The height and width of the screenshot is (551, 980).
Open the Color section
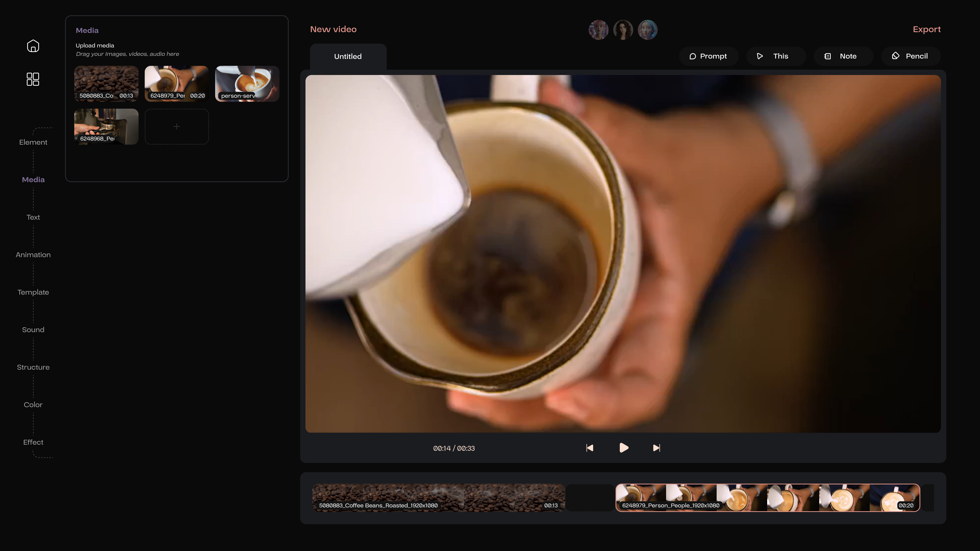coord(33,405)
